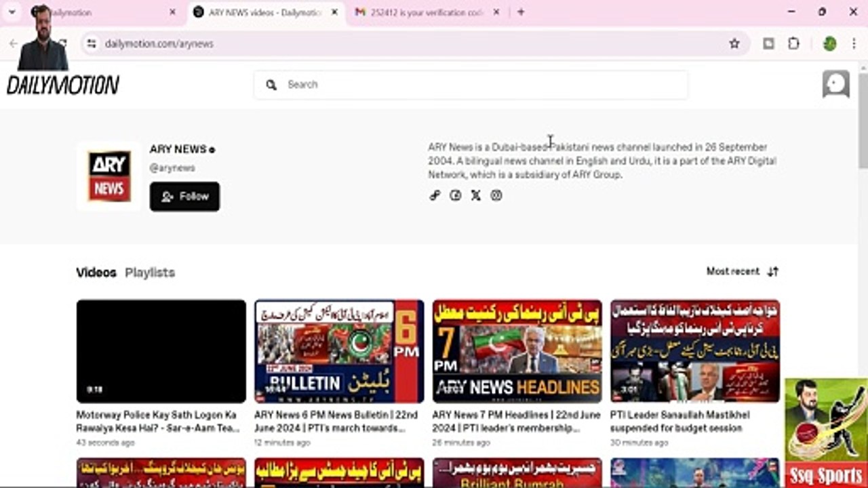The width and height of the screenshot is (868, 488).
Task: Open the Brilliant Bumrah video thumbnail
Action: [517, 473]
